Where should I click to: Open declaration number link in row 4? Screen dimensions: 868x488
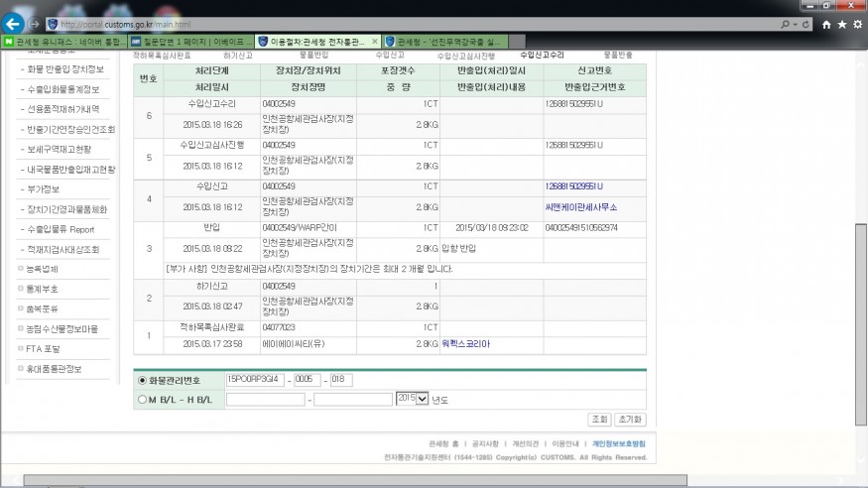[x=574, y=186]
